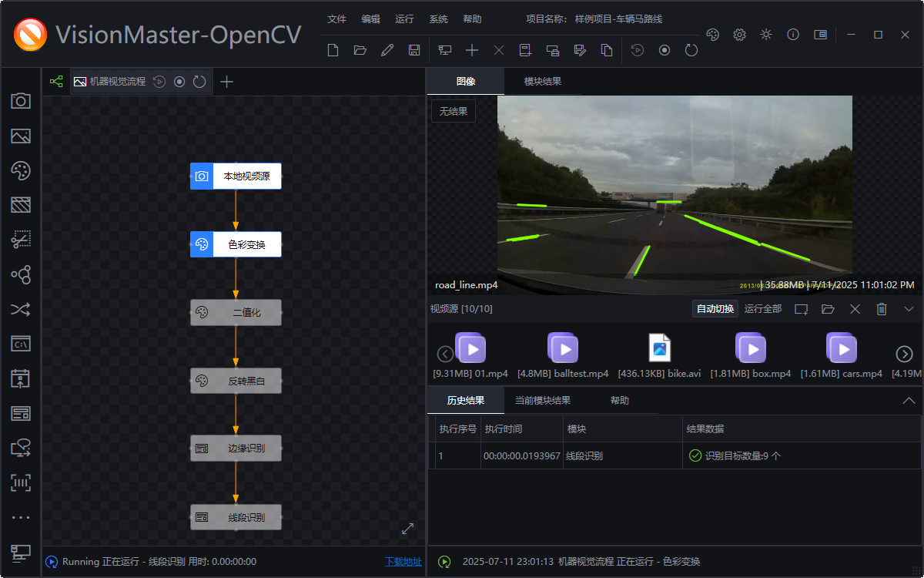Open application settings via gear icon
The width and height of the screenshot is (924, 578).
click(739, 35)
